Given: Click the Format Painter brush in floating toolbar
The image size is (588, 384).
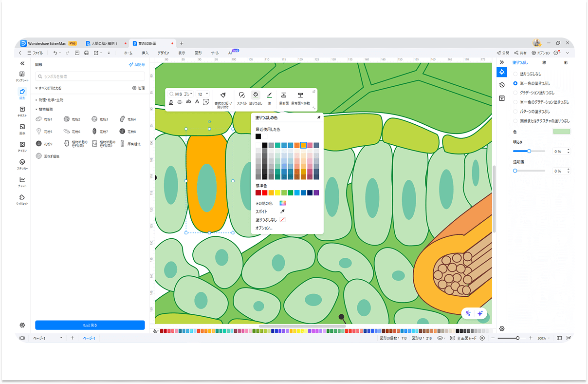Looking at the screenshot, I should [x=222, y=96].
